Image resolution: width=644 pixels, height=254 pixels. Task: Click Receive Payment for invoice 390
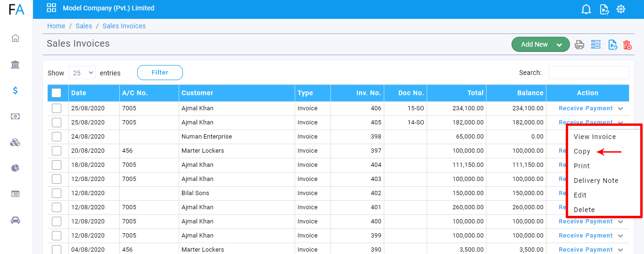[x=586, y=250]
